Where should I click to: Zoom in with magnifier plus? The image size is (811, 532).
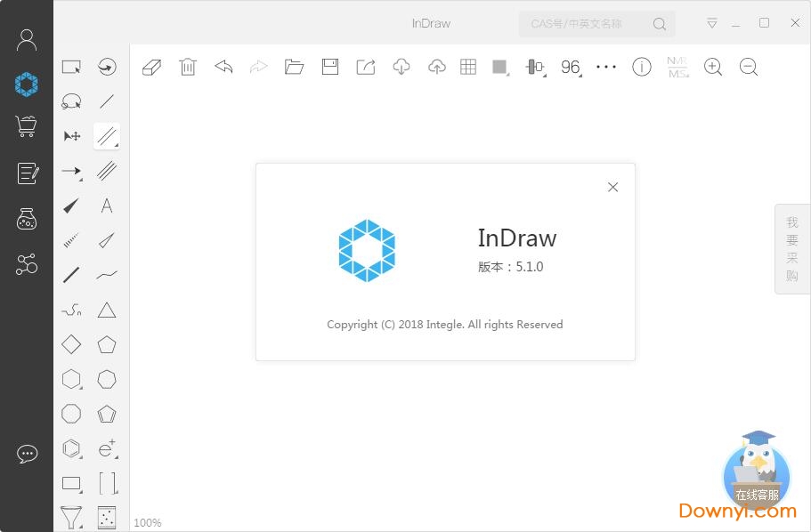[713, 67]
